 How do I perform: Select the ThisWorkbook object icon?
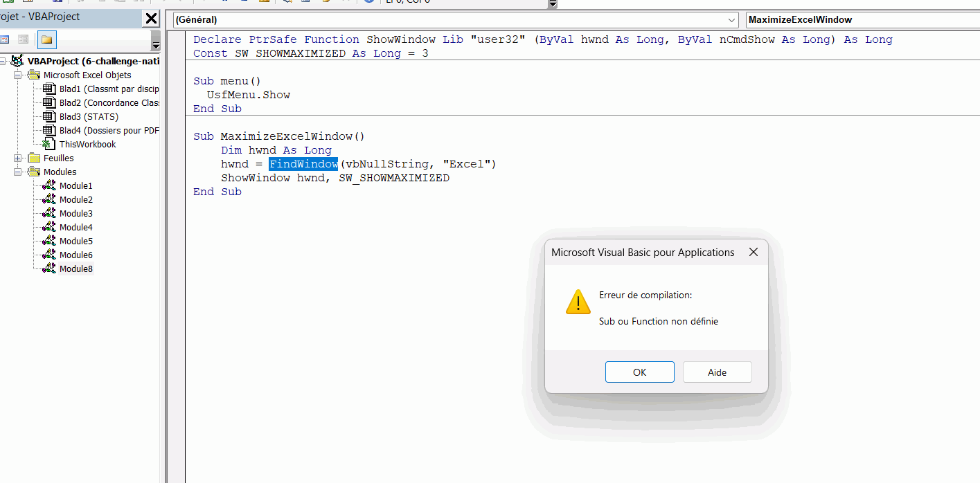point(49,145)
